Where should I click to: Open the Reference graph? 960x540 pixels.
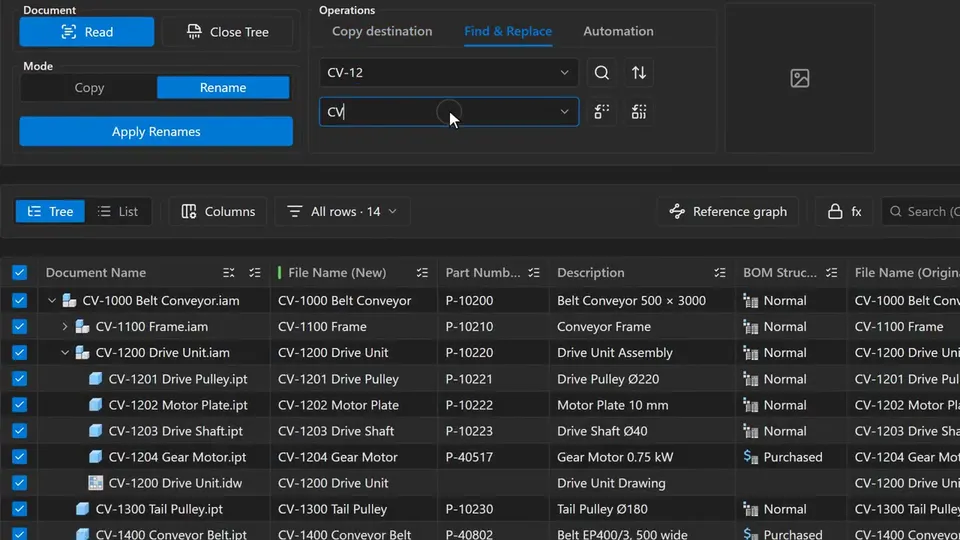tap(727, 211)
